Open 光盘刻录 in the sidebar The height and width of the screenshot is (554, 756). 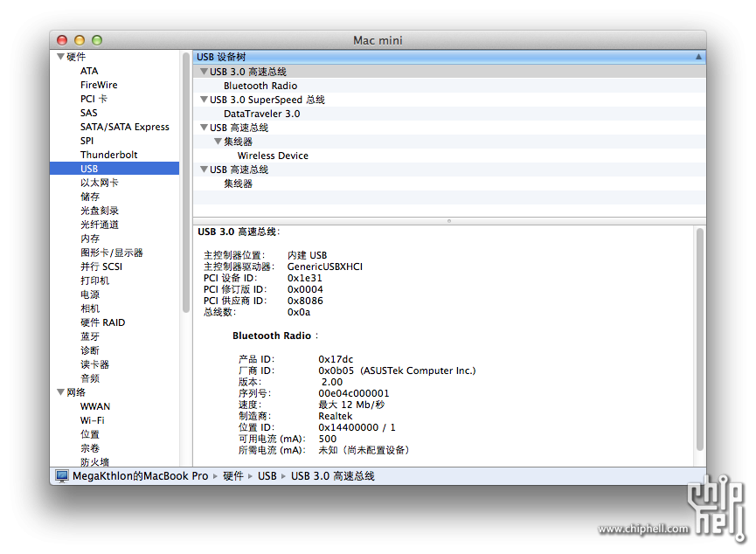point(100,211)
